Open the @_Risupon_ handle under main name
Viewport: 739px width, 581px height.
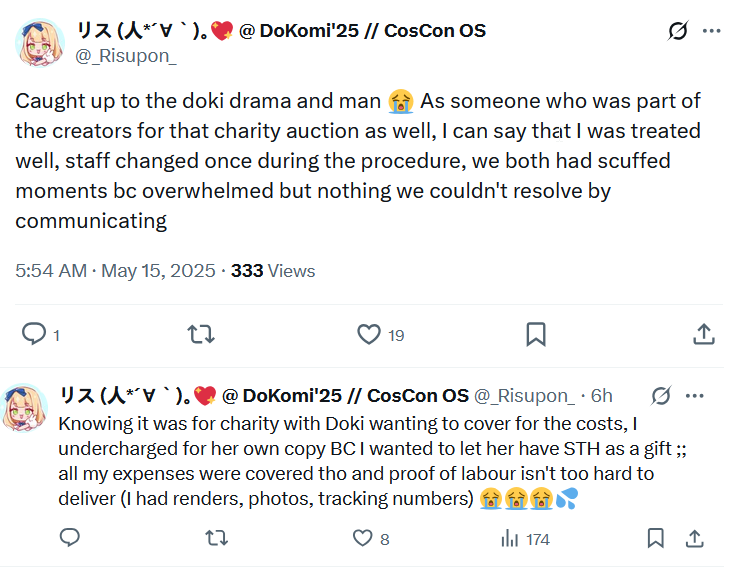click(x=126, y=56)
